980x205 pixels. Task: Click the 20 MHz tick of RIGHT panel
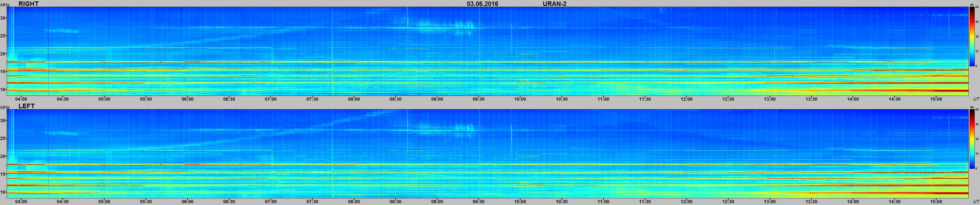[3, 54]
